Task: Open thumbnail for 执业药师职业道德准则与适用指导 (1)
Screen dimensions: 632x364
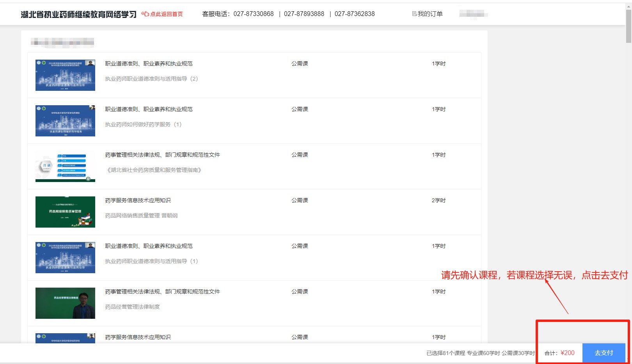Action: (x=65, y=258)
